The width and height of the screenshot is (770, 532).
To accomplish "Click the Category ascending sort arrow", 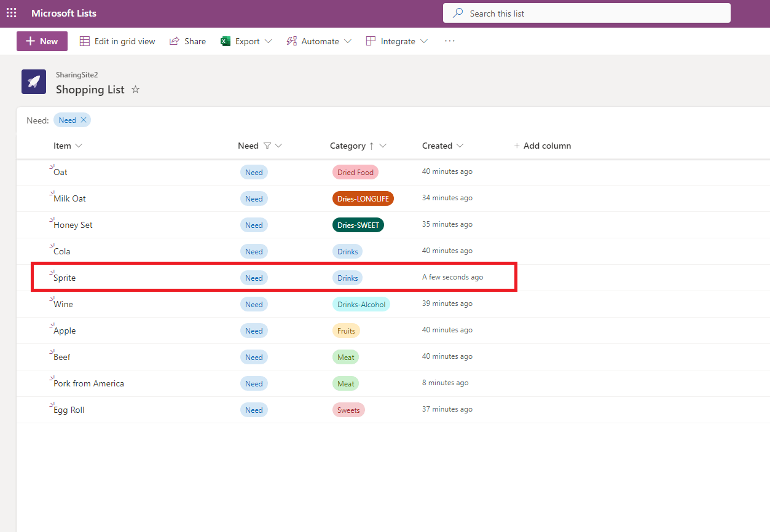I will 371,146.
